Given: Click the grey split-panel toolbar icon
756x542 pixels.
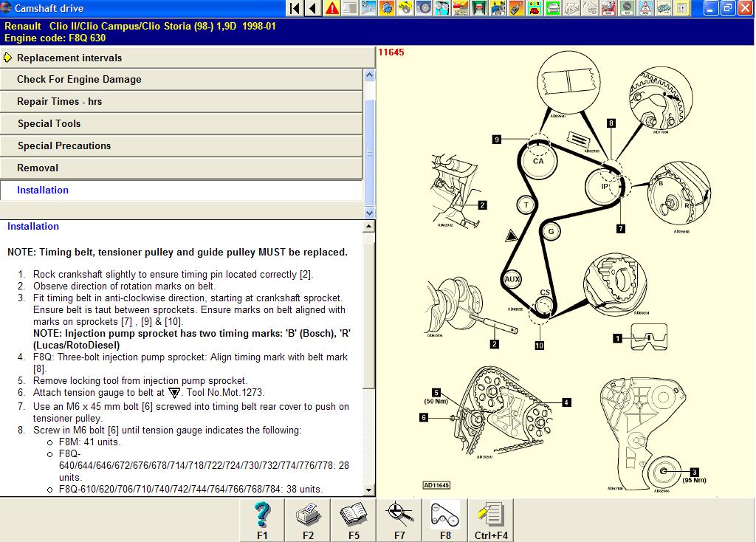Looking at the screenshot, I should (x=350, y=8).
